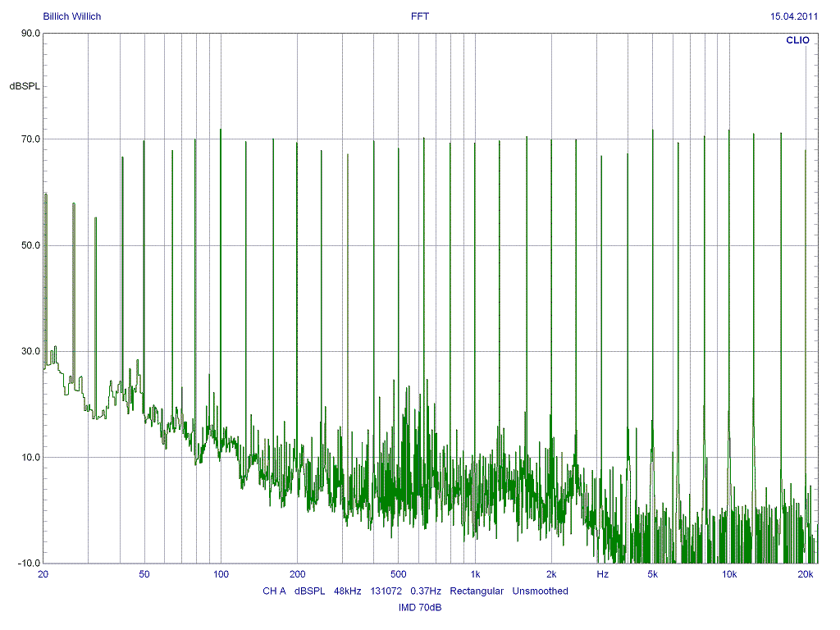
Task: Click the 200 frequency axis label
Action: click(x=297, y=574)
